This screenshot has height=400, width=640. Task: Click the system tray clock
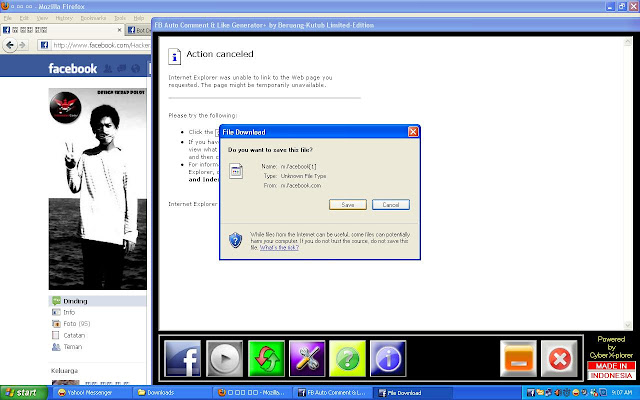pyautogui.click(x=621, y=393)
